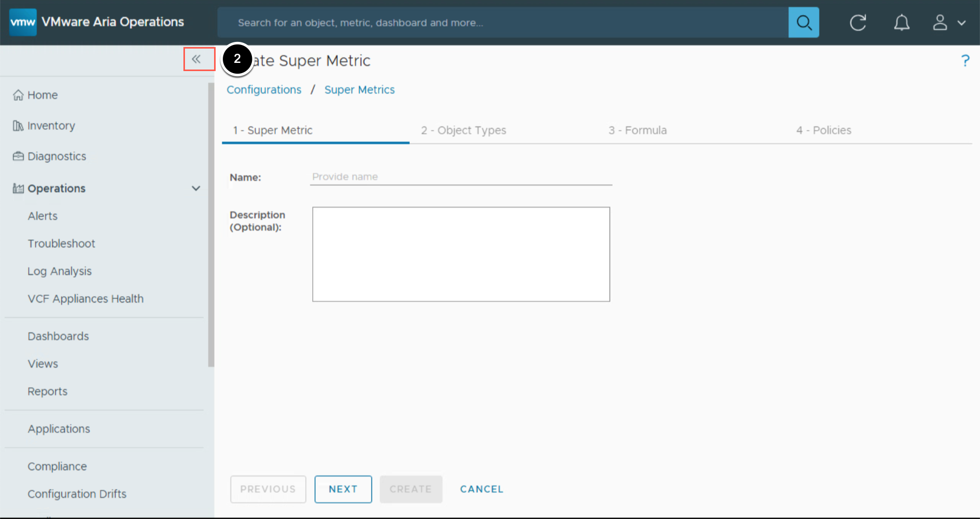Go to Home in the sidebar
The height and width of the screenshot is (519, 980).
pyautogui.click(x=42, y=95)
